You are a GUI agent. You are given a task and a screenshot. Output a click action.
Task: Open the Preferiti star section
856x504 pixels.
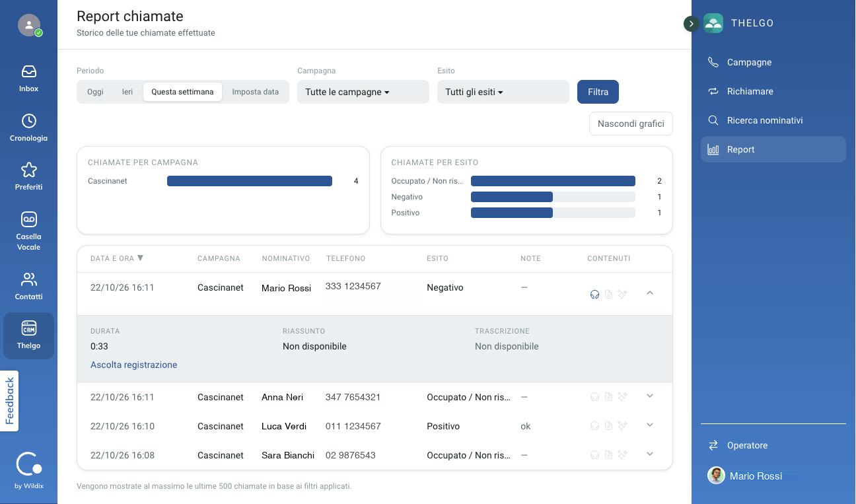pyautogui.click(x=28, y=177)
